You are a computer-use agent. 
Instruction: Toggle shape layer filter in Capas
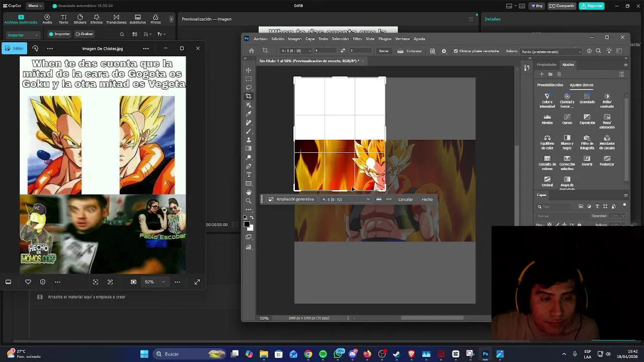coord(605,206)
